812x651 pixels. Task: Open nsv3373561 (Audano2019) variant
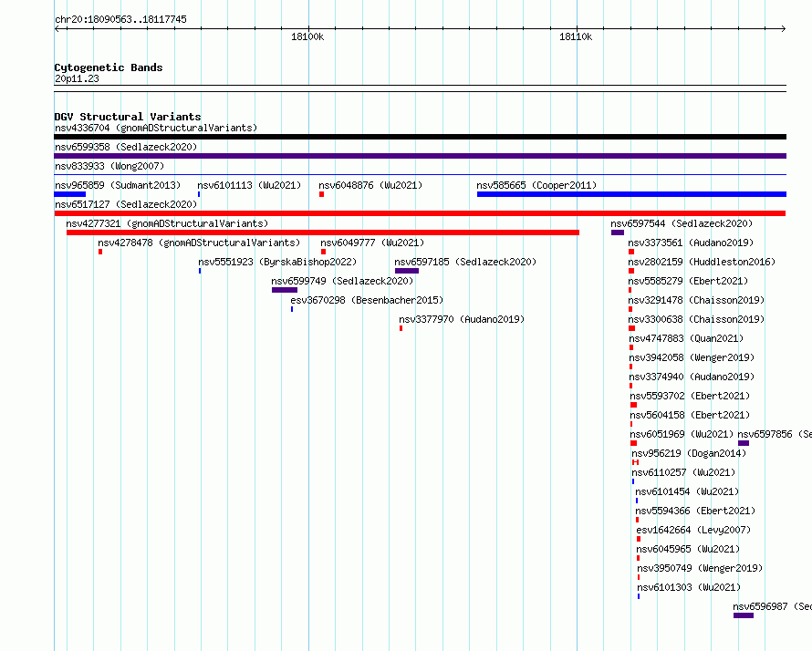[x=691, y=243]
